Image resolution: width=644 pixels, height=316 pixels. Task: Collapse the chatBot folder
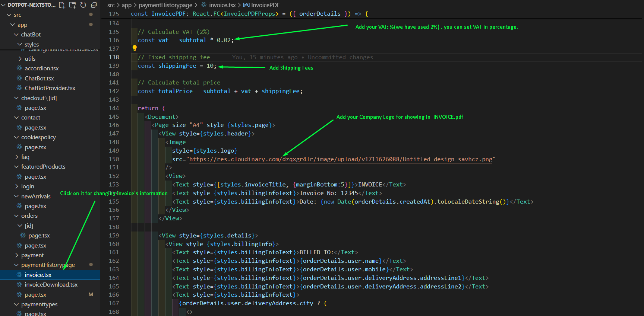tap(16, 34)
